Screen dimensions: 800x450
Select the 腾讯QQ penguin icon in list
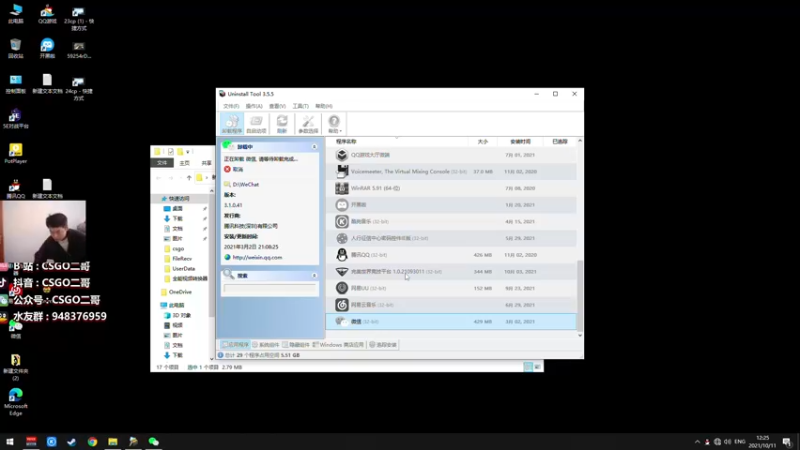(342, 255)
